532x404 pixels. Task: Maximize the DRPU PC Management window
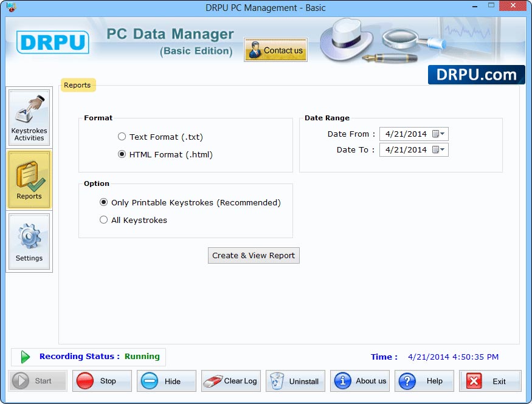[x=491, y=5]
